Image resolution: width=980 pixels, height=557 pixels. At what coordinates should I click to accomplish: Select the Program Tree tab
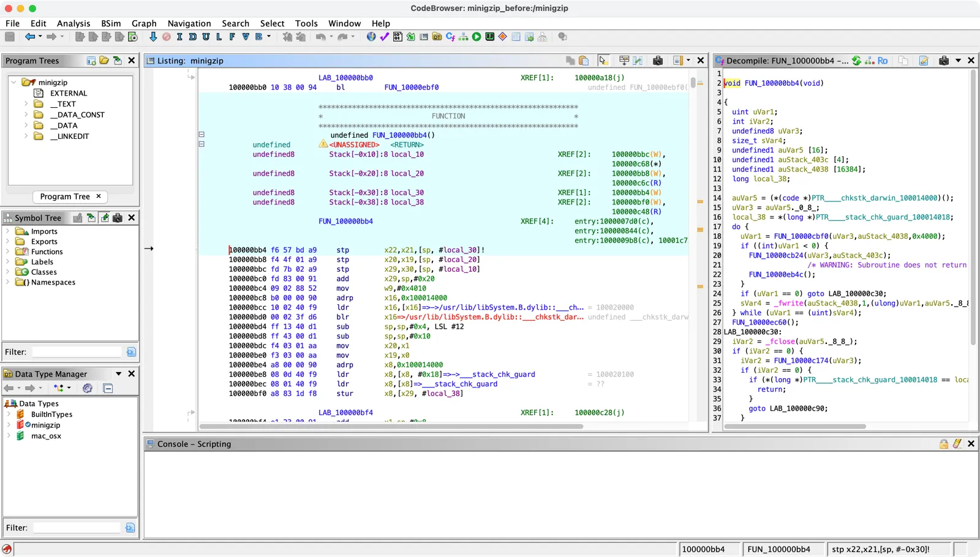[70, 196]
